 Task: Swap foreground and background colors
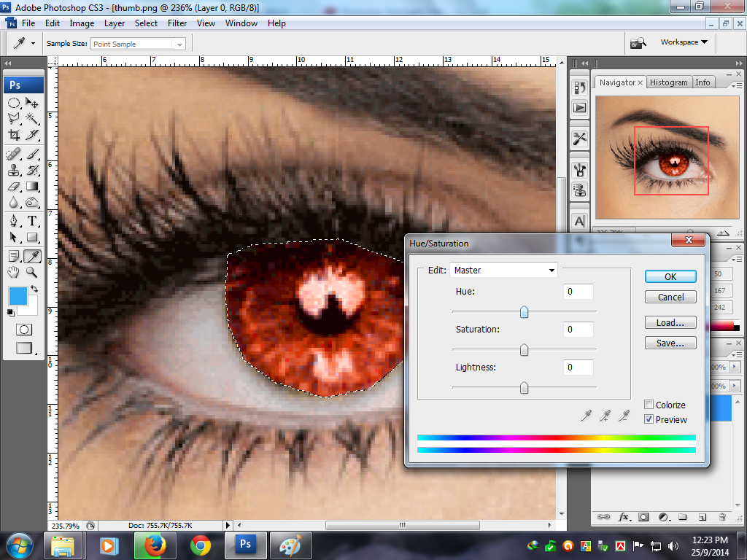tap(34, 289)
